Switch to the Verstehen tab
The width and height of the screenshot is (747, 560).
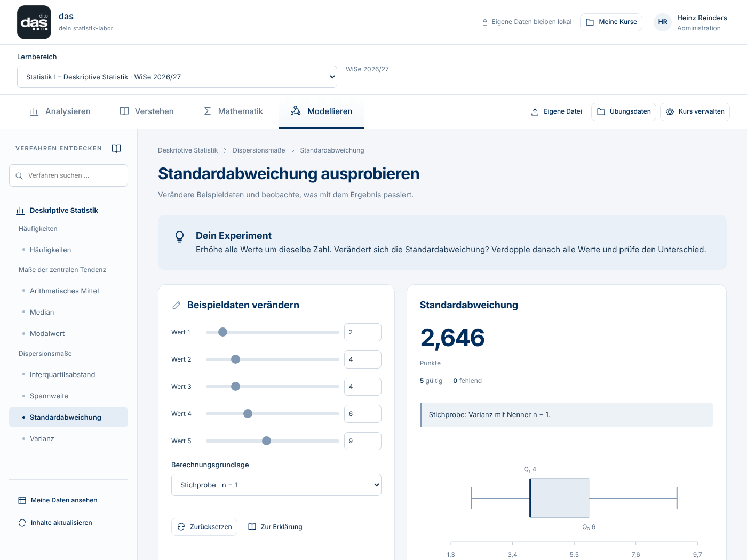click(147, 111)
